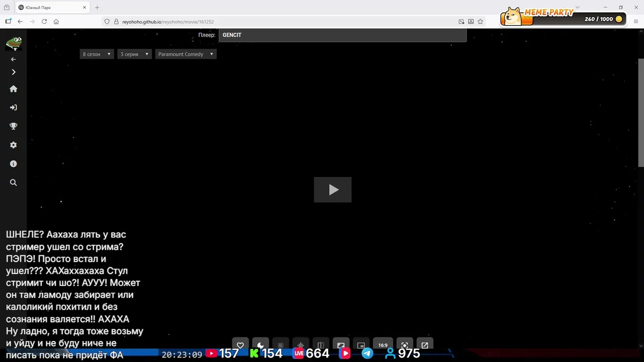This screenshot has width=644, height=362.
Task: Click the frog avatar logo in the sidebar
Action: pos(14,43)
